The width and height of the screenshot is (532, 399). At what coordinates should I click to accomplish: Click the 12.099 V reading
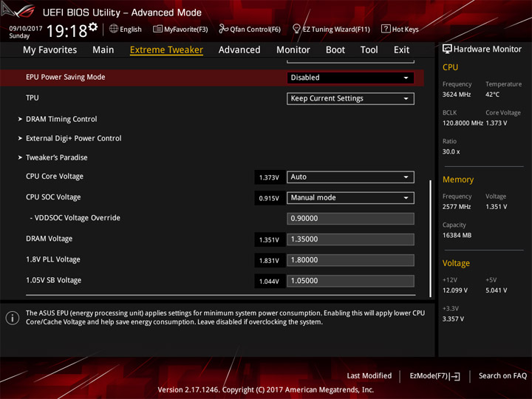(454, 290)
